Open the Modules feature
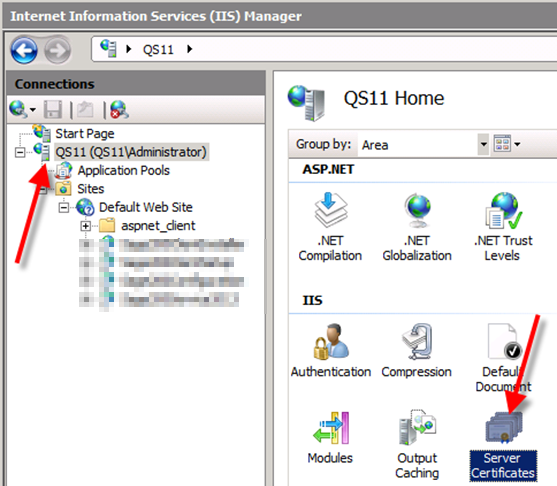Image resolution: width=557 pixels, height=486 pixels. pyautogui.click(x=330, y=438)
